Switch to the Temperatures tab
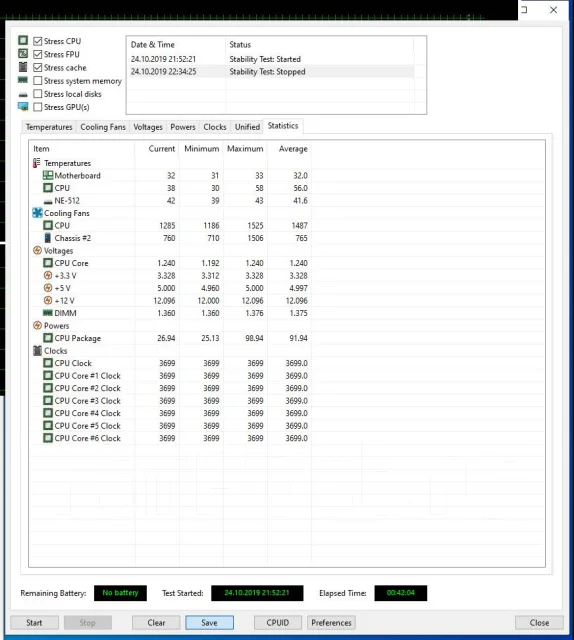The image size is (574, 640). tap(49, 127)
